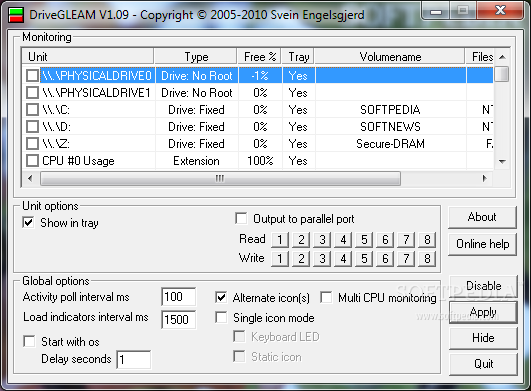Open Online help
The height and width of the screenshot is (391, 531).
482,244
